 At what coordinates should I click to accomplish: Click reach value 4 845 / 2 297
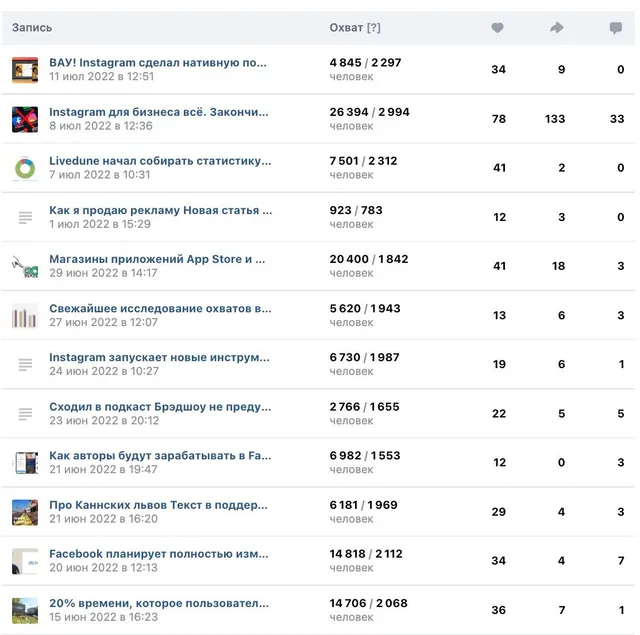(x=365, y=63)
